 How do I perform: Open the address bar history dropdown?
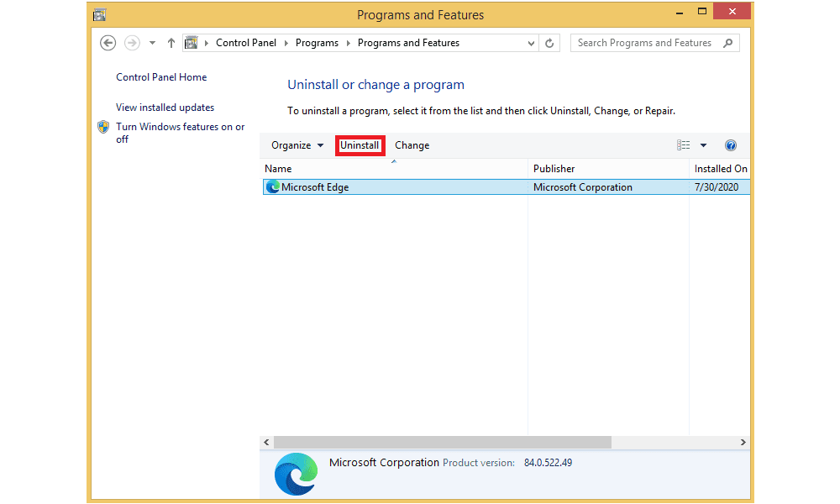coord(531,43)
